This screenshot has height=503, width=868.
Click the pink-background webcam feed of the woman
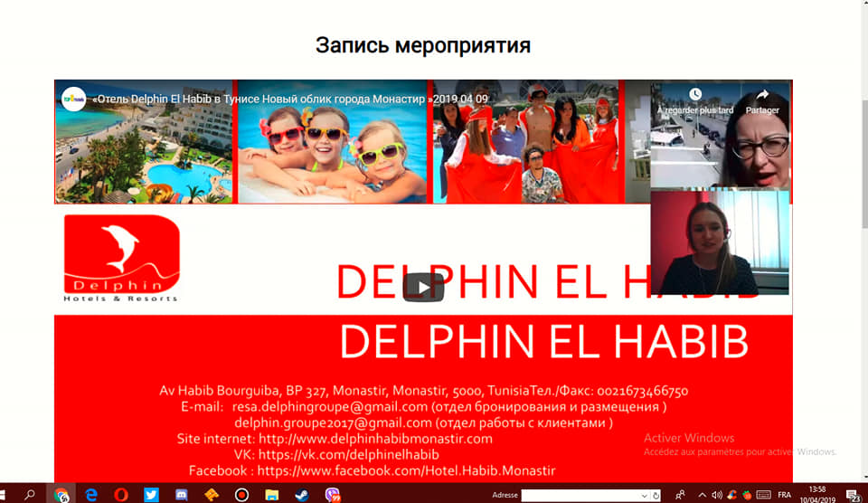[x=720, y=242]
